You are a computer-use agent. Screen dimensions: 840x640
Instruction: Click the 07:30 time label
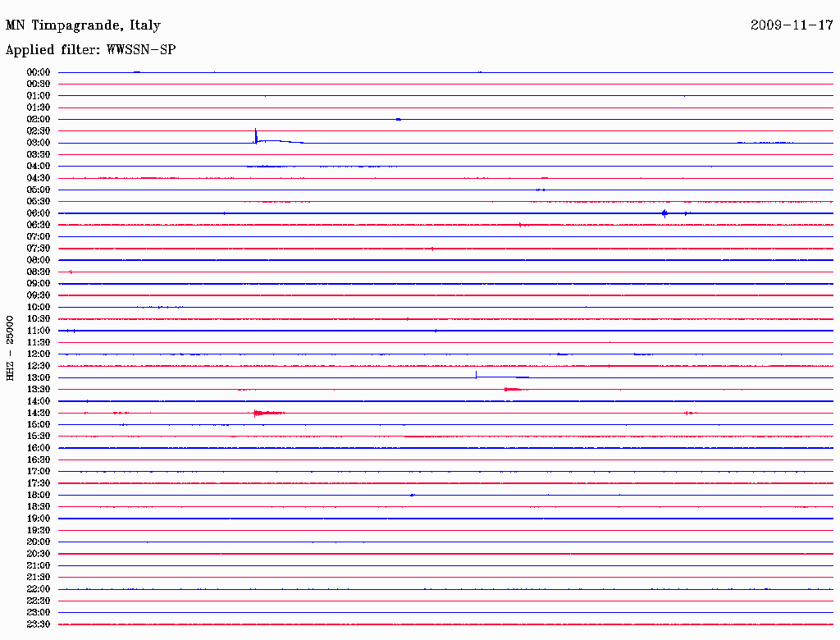pyautogui.click(x=39, y=248)
